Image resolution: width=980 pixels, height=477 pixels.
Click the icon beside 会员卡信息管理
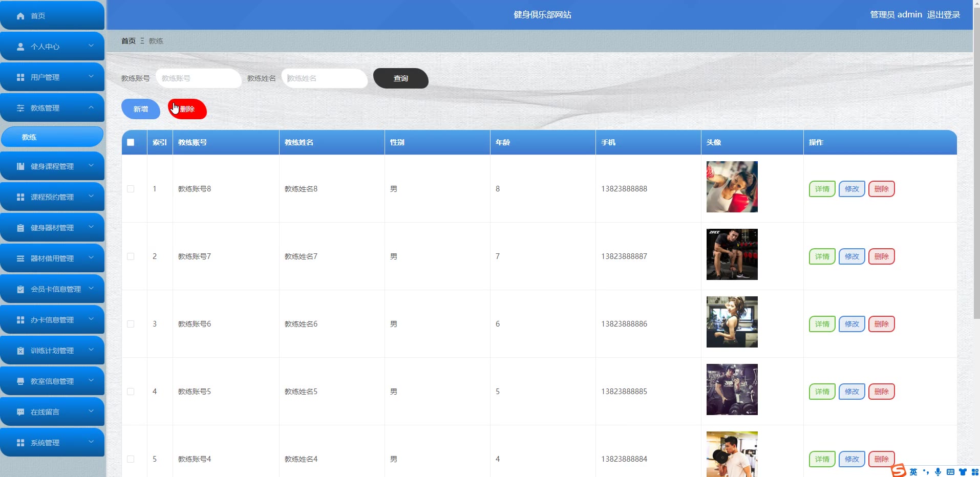(x=20, y=289)
